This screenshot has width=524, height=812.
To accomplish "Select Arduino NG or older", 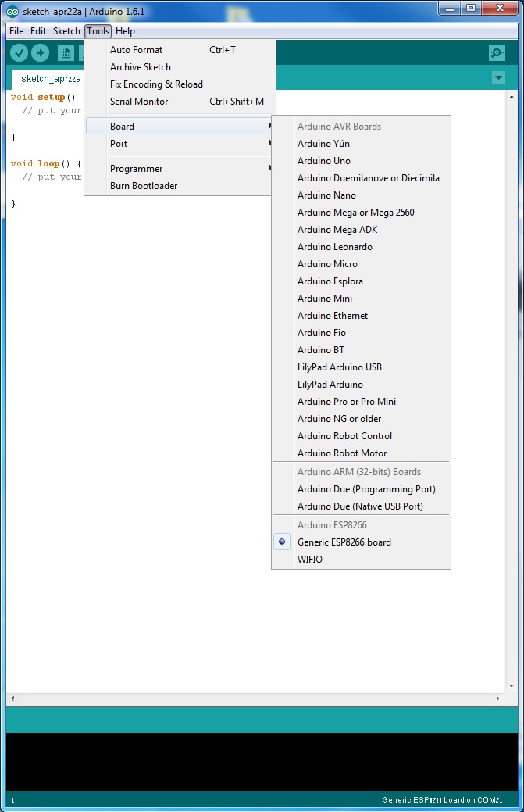I will tap(361, 418).
